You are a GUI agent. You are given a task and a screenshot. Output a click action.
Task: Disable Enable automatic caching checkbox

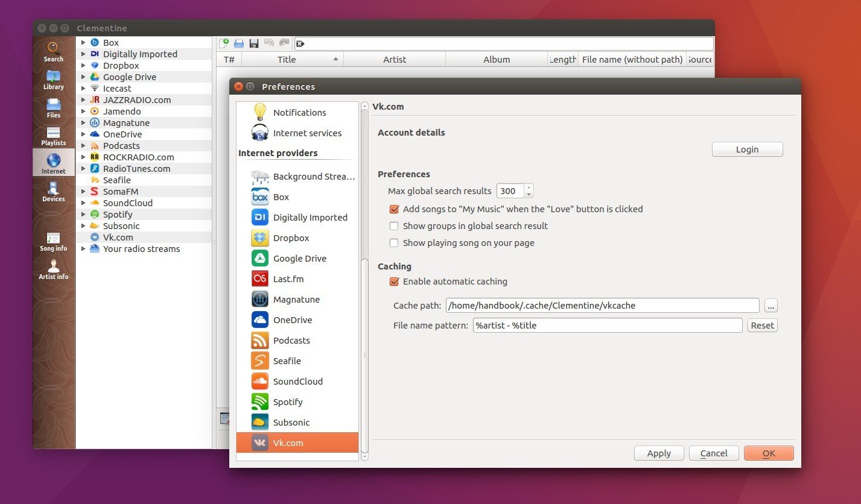tap(395, 282)
